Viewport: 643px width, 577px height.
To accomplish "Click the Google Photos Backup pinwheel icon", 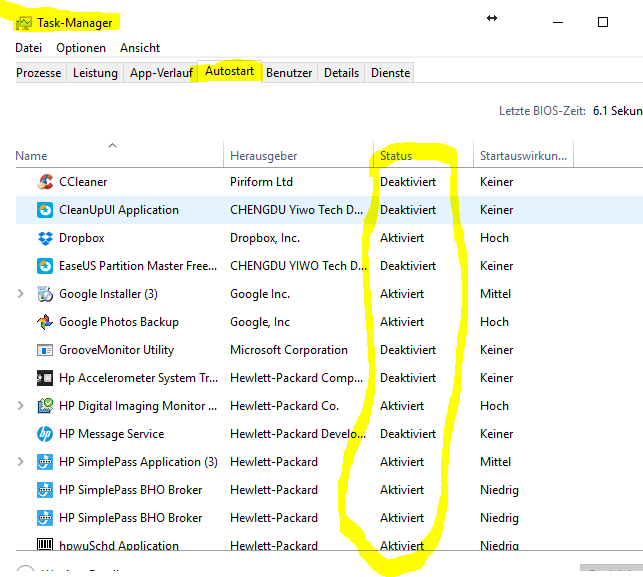I will [45, 322].
